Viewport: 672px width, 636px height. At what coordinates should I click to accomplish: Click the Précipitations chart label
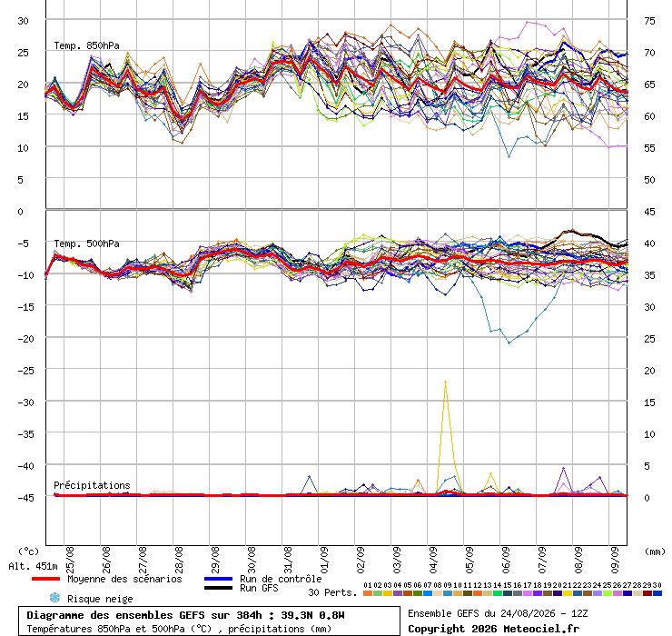[92, 485]
